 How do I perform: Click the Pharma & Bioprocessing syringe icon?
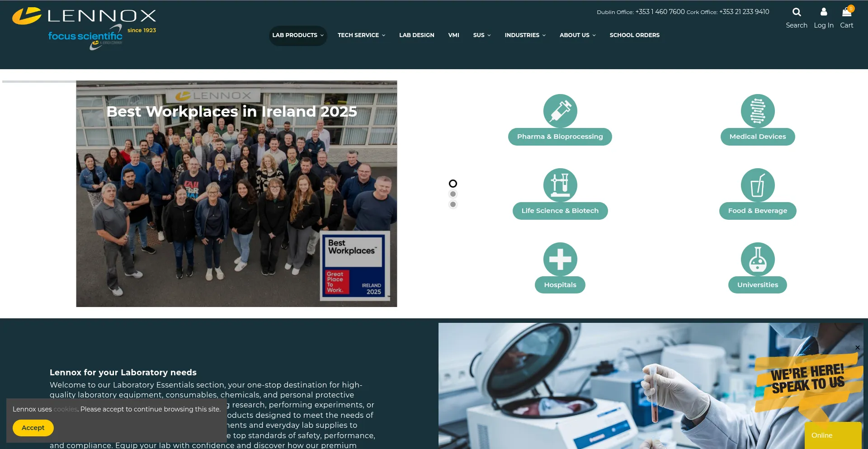[560, 111]
